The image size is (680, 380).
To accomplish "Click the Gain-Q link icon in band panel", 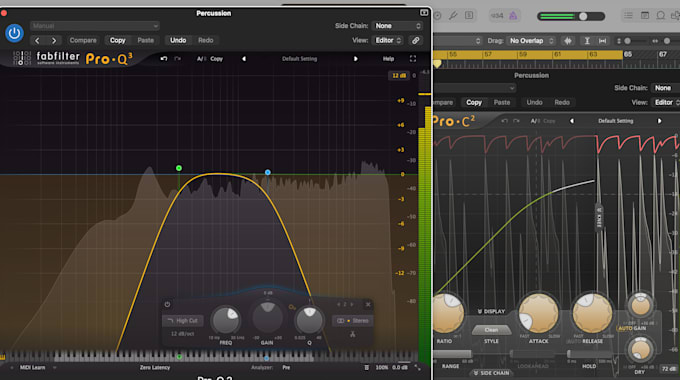I will click(292, 307).
